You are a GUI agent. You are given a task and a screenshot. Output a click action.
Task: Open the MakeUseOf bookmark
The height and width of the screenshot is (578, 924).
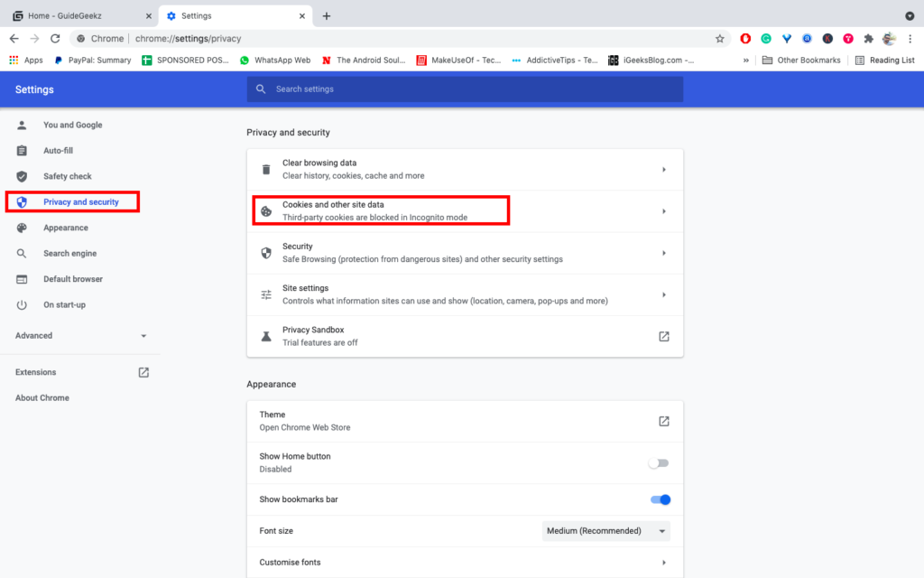[x=458, y=61]
